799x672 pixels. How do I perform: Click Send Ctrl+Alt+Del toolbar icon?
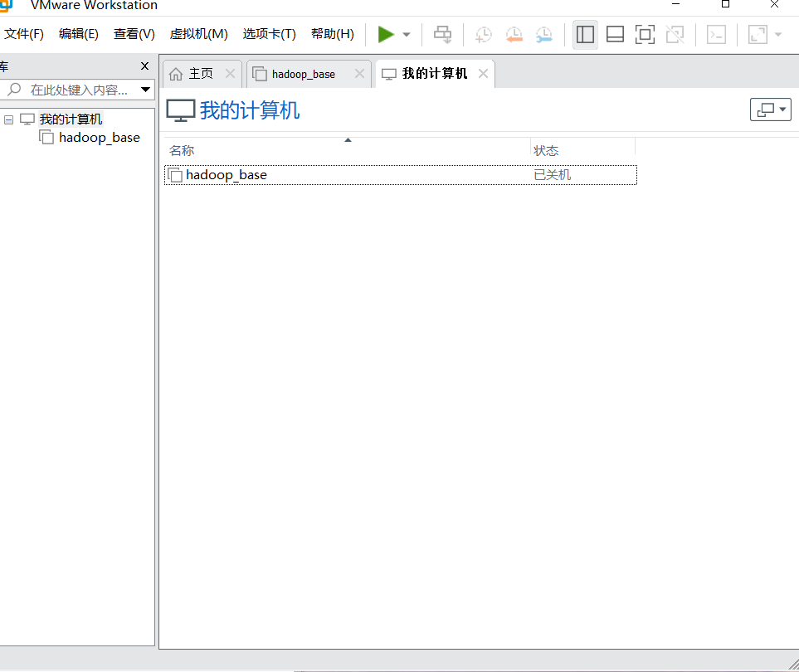pyautogui.click(x=442, y=35)
